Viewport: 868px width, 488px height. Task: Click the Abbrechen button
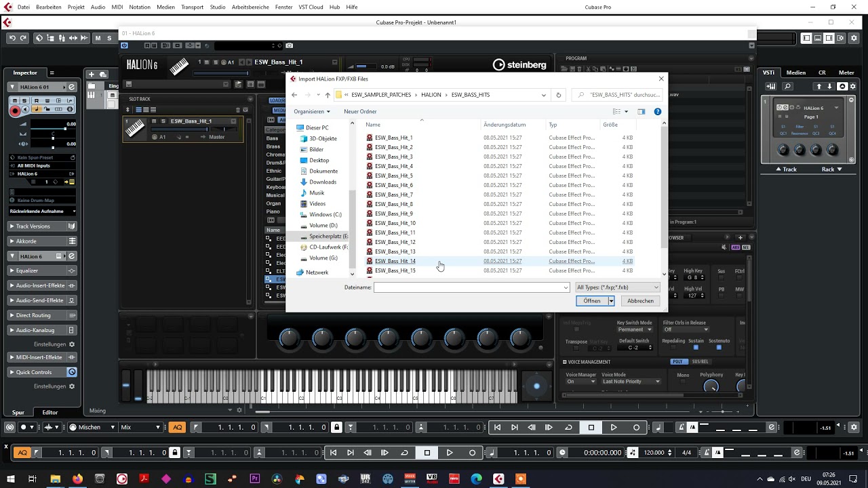(x=640, y=301)
